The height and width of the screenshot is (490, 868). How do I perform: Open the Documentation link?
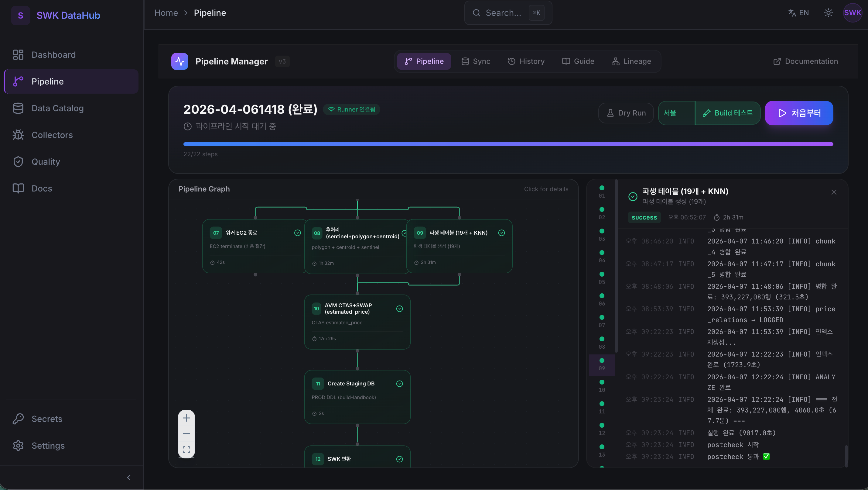coord(805,61)
